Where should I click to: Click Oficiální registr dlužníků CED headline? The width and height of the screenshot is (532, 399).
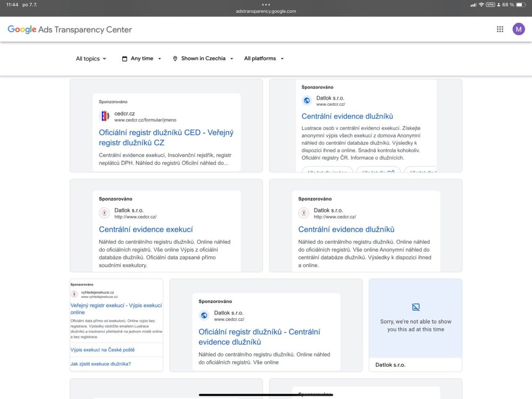(x=166, y=138)
